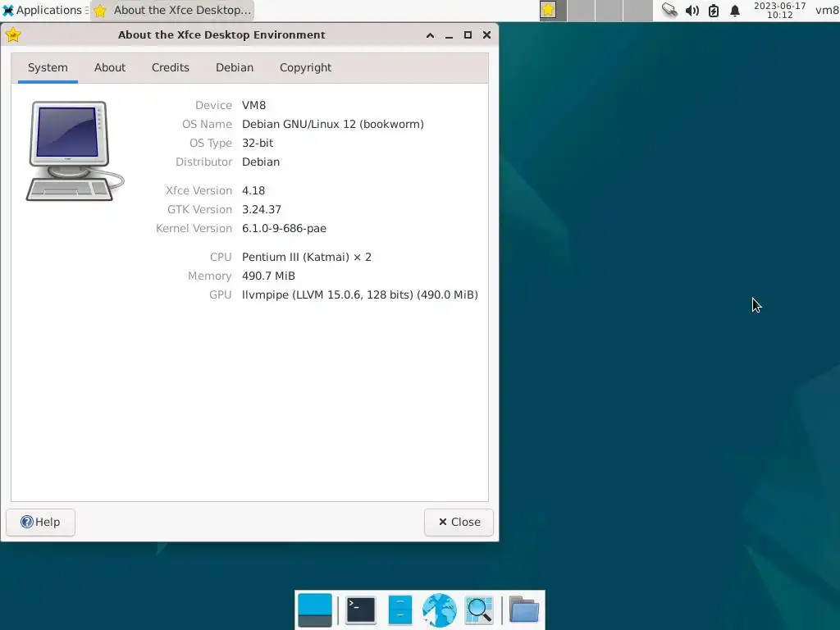Click the CPU value Pentium III (Katmai)
The height and width of the screenshot is (630, 840).
click(307, 257)
